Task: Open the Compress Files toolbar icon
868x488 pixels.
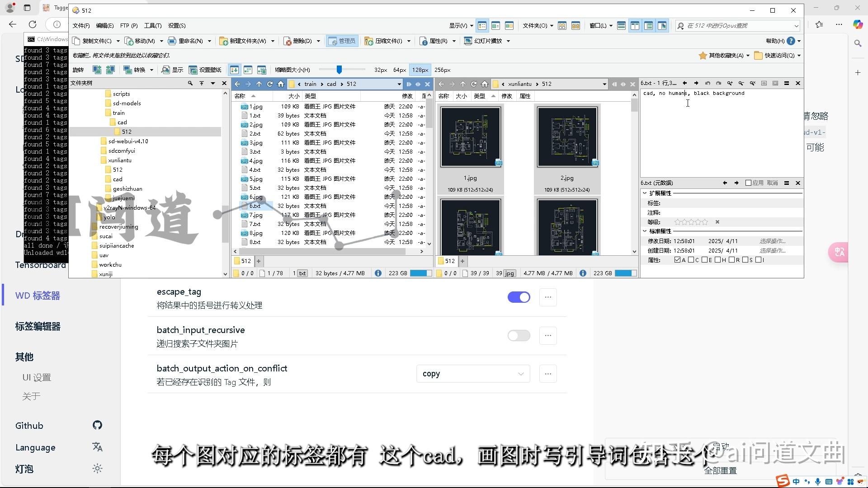Action: 368,41
